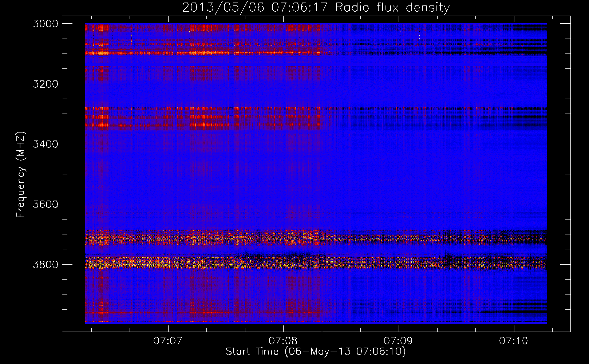Click the 07:10 time tick label
The width and height of the screenshot is (589, 364).
[514, 341]
